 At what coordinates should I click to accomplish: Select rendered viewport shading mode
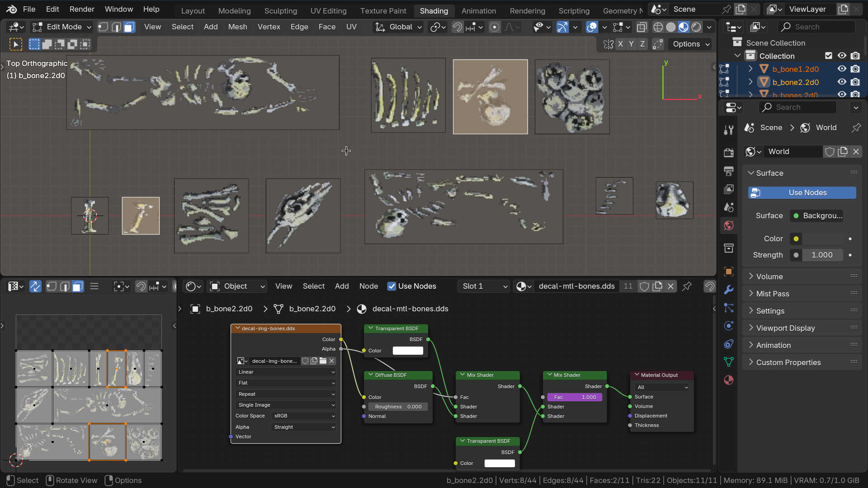696,27
